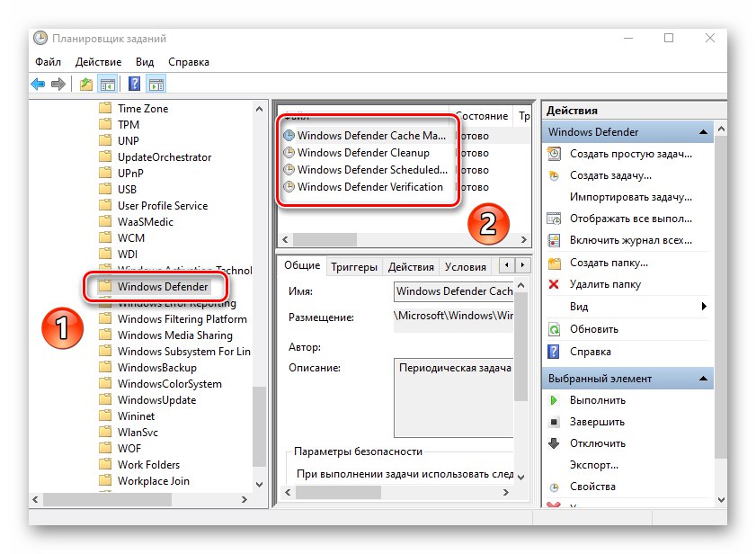This screenshot has width=756, height=554.
Task: Collapse the Windows Defender actions section
Action: click(704, 131)
